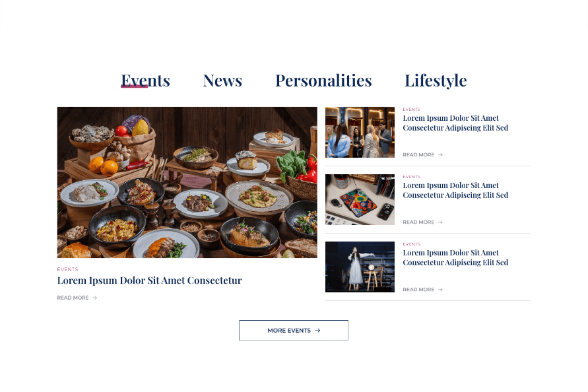
Task: Click arrow icon in MORE EVENTS button
Action: [317, 331]
